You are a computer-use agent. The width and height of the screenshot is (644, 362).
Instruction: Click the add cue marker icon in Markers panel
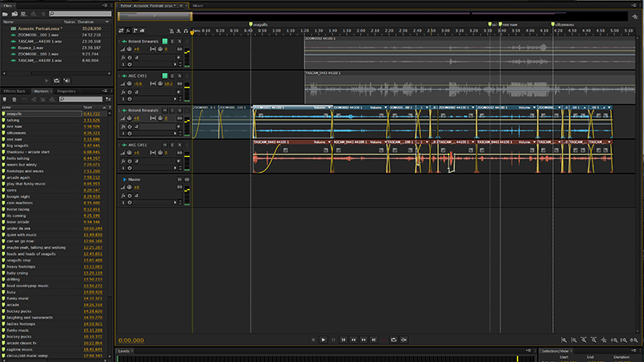pos(6,99)
